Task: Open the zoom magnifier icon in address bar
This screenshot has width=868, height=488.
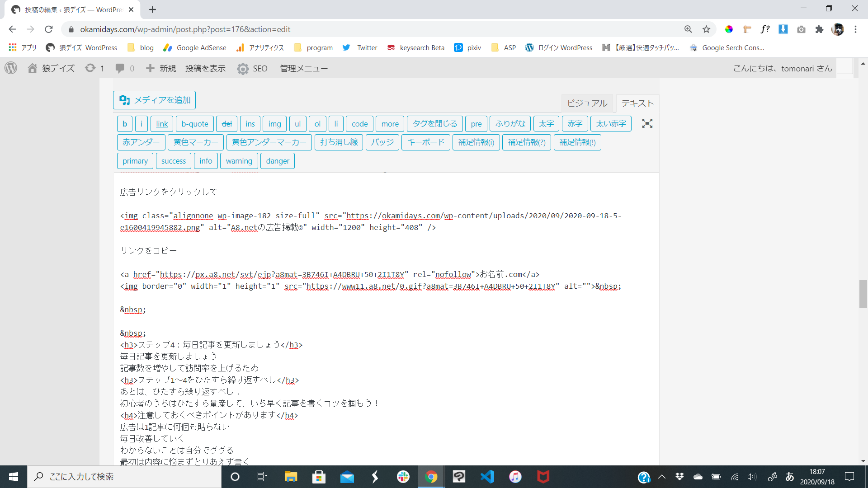Action: click(x=688, y=29)
